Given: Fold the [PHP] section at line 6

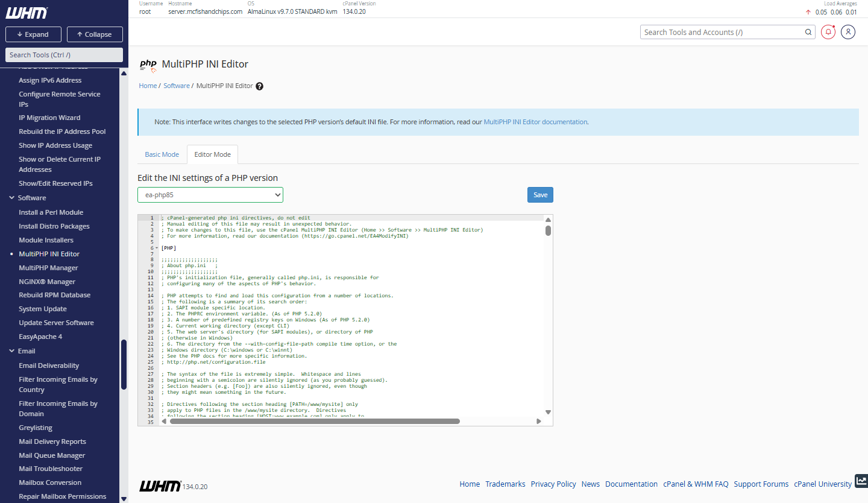Looking at the screenshot, I should tap(157, 248).
